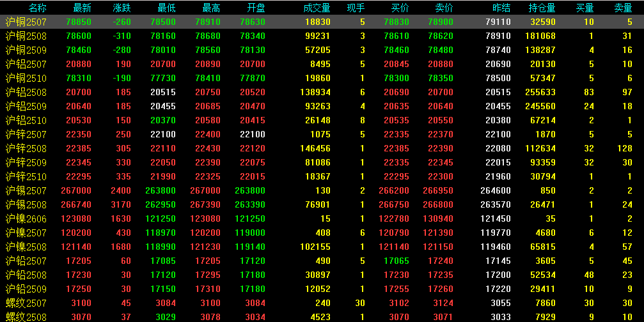
Task: Click ask price 3124 for 螺纹2507
Action: [x=443, y=303]
